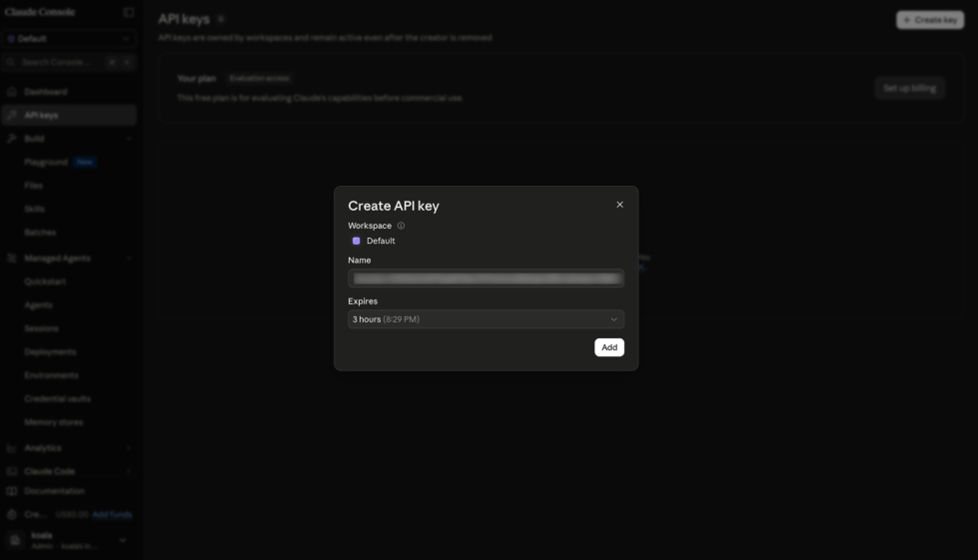The image size is (978, 560).
Task: Open the Documentation link
Action: point(54,491)
